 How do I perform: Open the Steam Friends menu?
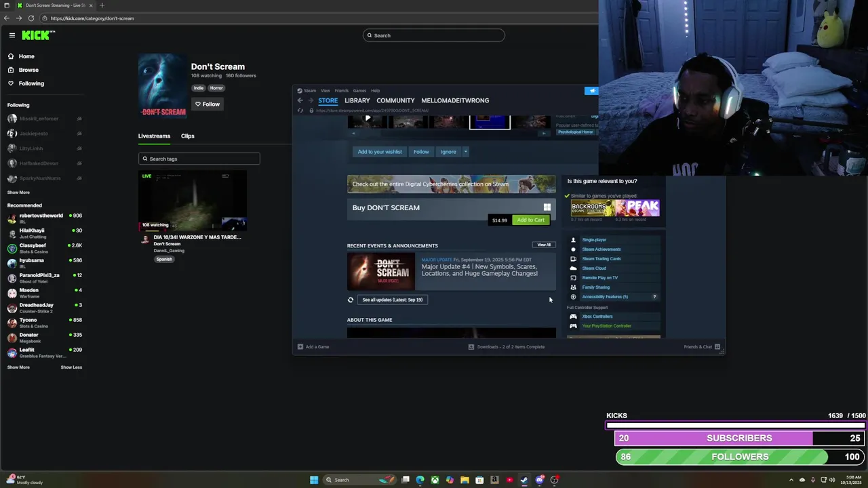[342, 91]
